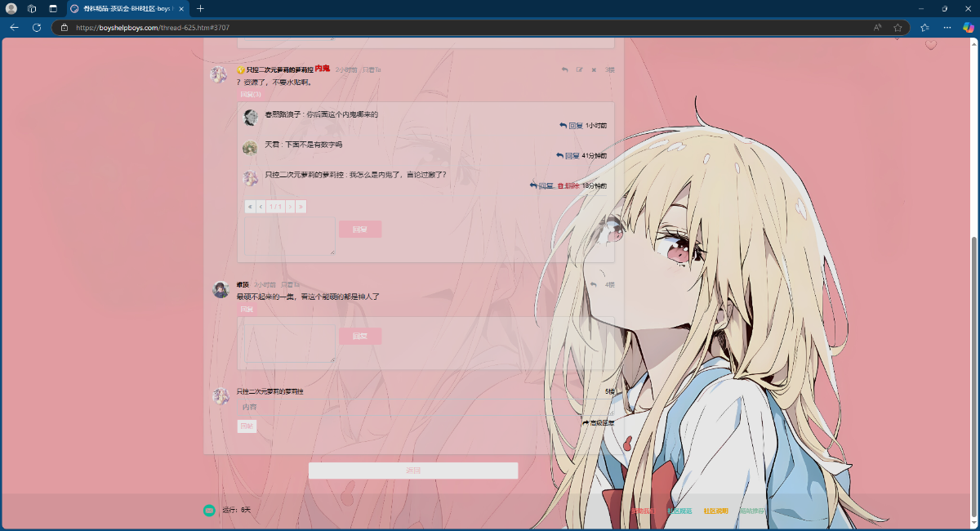
Task: Close the BHB社区 browser tab
Action: pyautogui.click(x=181, y=8)
